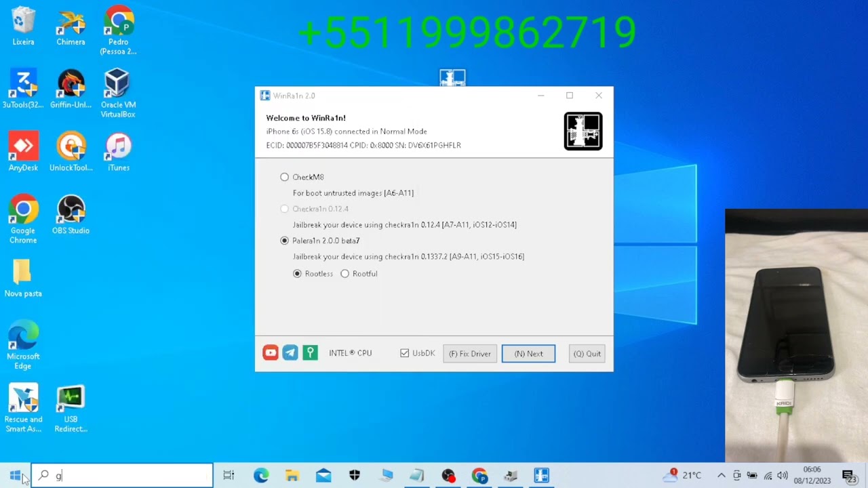
Task: Launch Griffin-Unlocker desktop shortcut
Action: (x=71, y=89)
